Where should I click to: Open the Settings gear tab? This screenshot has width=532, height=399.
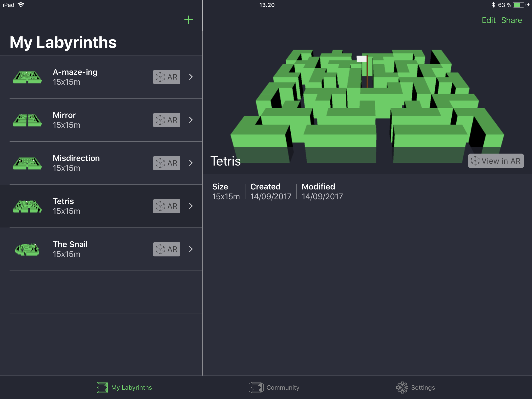tap(402, 388)
